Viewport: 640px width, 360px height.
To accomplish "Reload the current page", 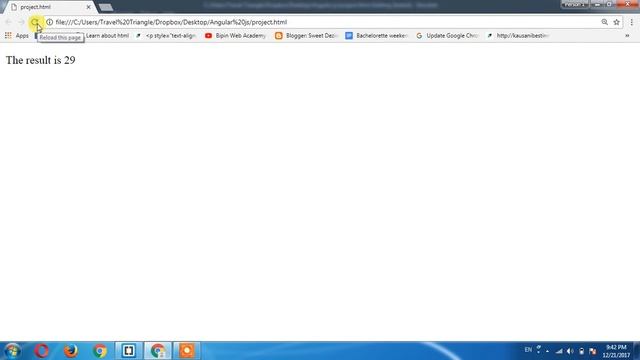I will coord(35,22).
